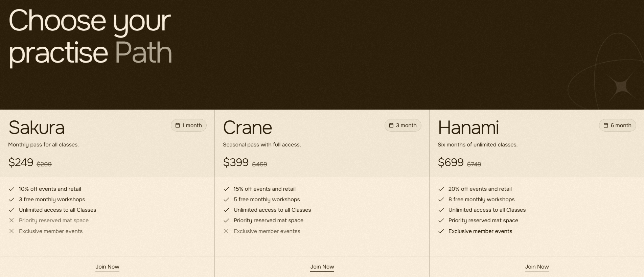Click the X icon beside Crane's Exclusive member eventss
The height and width of the screenshot is (277, 644).
226,231
